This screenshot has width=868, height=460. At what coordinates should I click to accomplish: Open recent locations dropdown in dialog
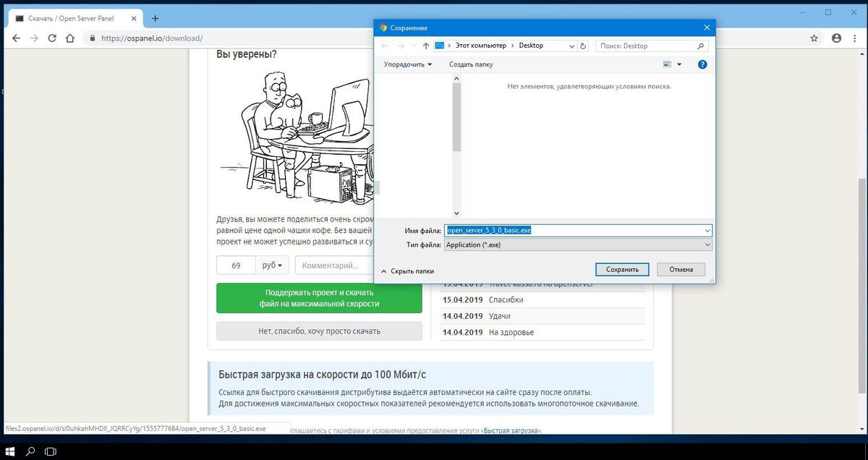(x=414, y=46)
